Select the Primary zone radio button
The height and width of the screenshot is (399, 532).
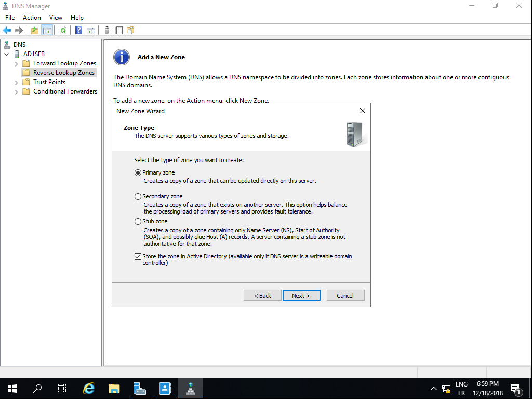click(138, 172)
